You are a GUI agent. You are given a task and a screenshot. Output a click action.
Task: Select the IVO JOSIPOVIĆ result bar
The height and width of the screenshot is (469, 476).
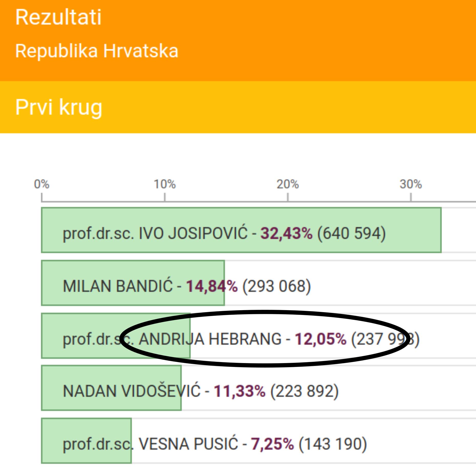click(241, 230)
